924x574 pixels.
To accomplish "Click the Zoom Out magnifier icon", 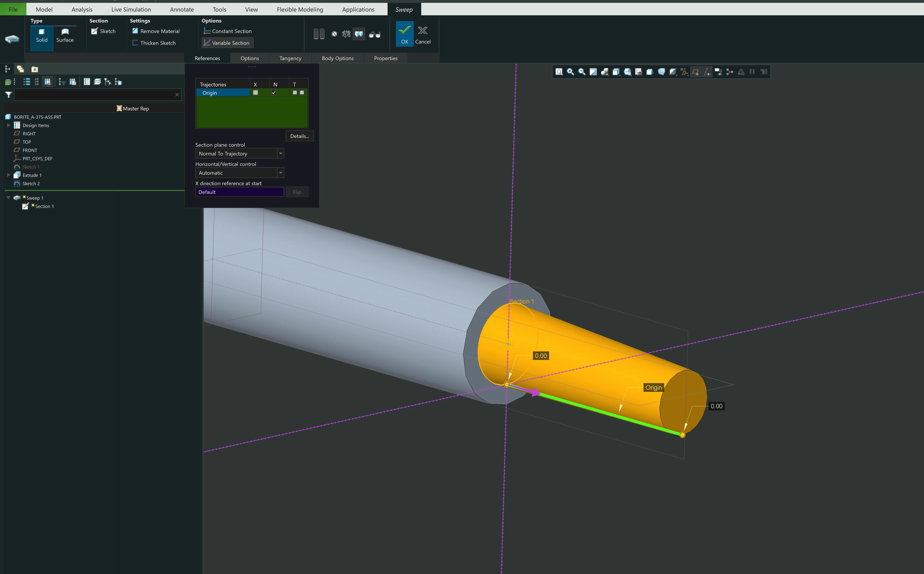I will 581,72.
